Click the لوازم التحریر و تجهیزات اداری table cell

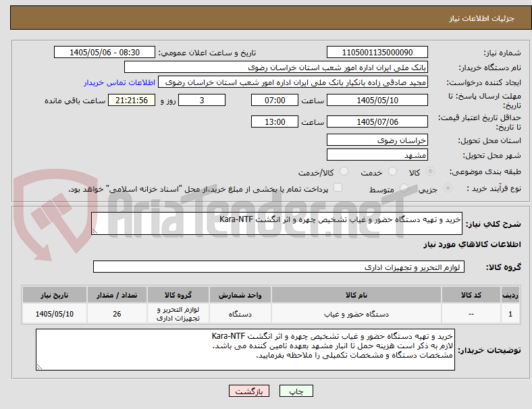[x=178, y=314]
